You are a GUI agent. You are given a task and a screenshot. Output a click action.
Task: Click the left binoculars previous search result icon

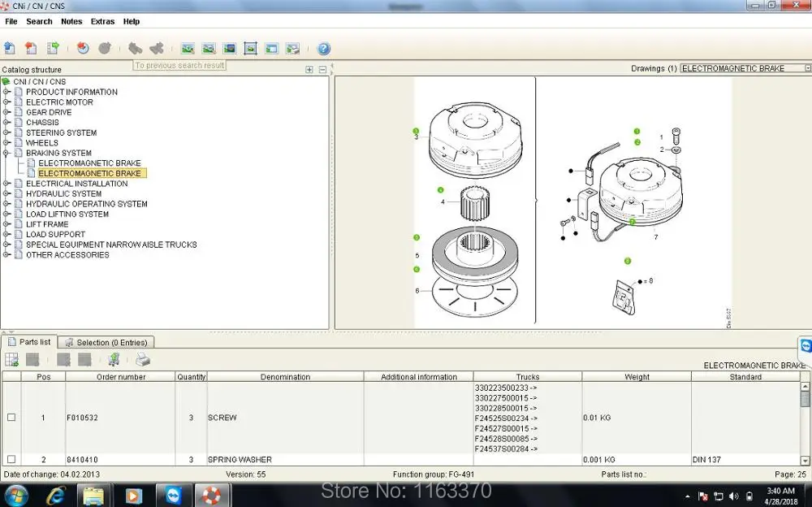[x=135, y=48]
